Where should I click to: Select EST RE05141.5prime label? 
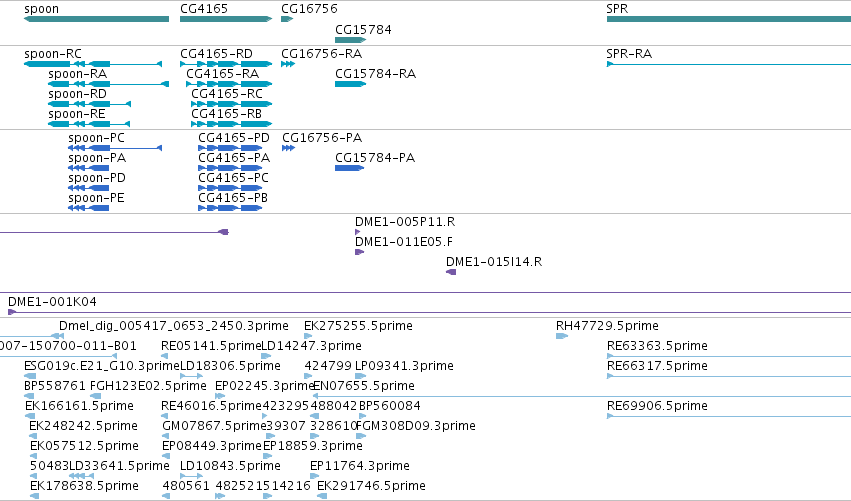click(211, 346)
